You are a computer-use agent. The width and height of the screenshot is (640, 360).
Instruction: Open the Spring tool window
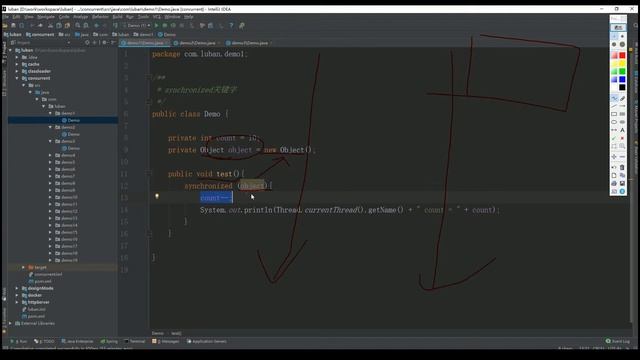pyautogui.click(x=109, y=341)
